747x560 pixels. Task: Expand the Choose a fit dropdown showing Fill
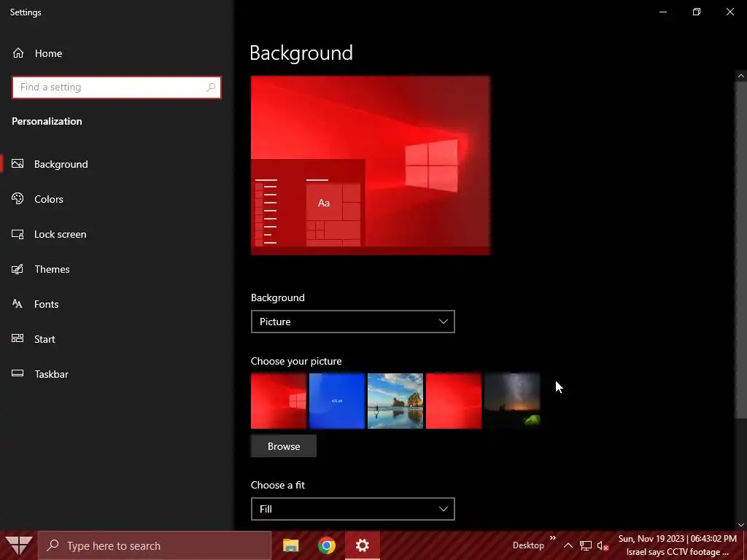pos(352,509)
